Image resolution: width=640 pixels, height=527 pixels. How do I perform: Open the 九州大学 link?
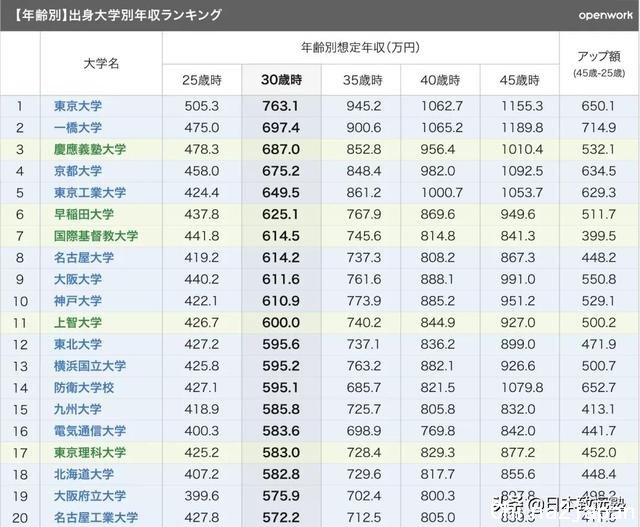click(x=78, y=409)
